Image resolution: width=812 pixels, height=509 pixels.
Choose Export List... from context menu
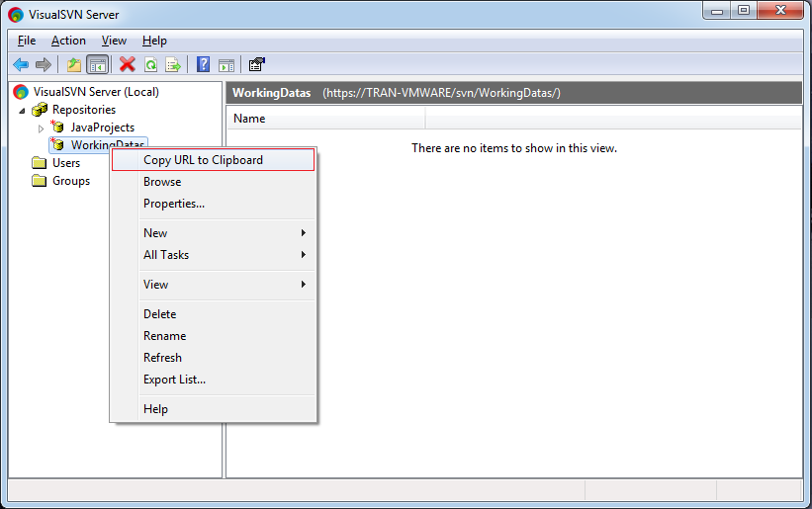213,380
